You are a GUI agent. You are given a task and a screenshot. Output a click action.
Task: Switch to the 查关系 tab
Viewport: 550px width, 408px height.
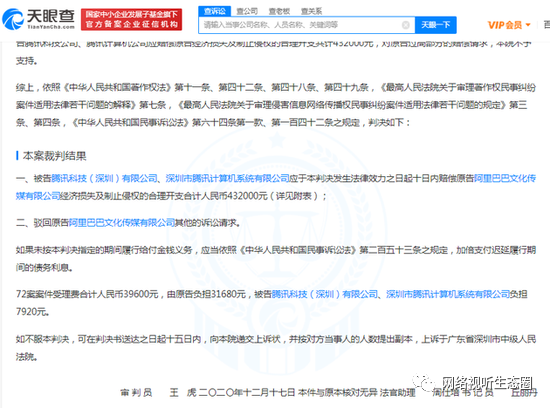(311, 11)
